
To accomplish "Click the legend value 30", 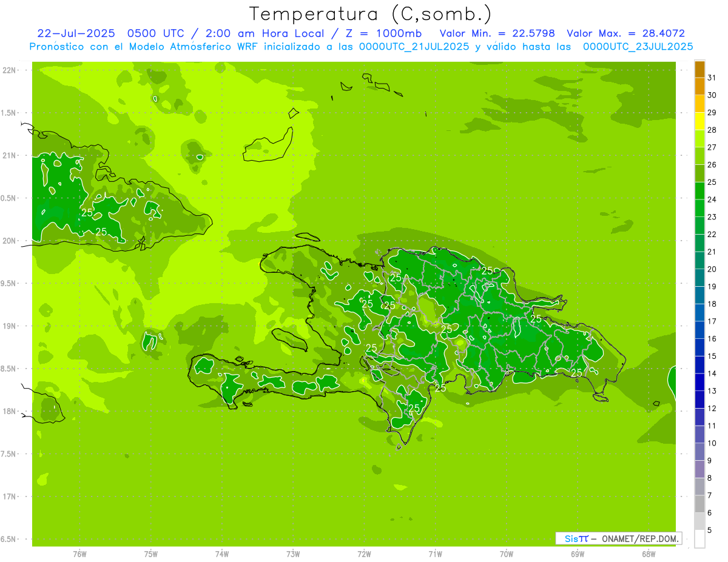I will [x=712, y=95].
